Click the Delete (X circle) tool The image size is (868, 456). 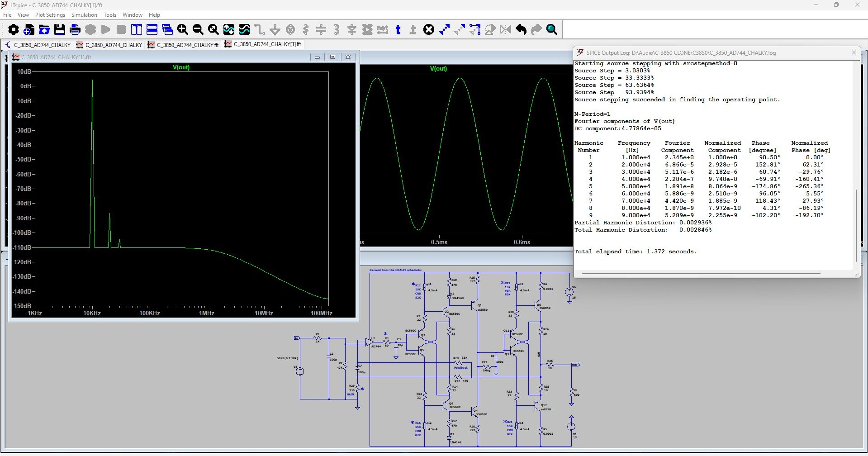pos(429,30)
